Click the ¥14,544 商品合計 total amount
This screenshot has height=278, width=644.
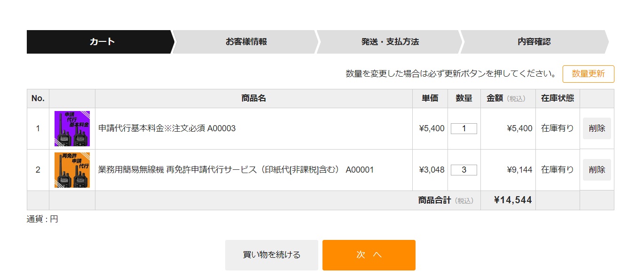[513, 200]
